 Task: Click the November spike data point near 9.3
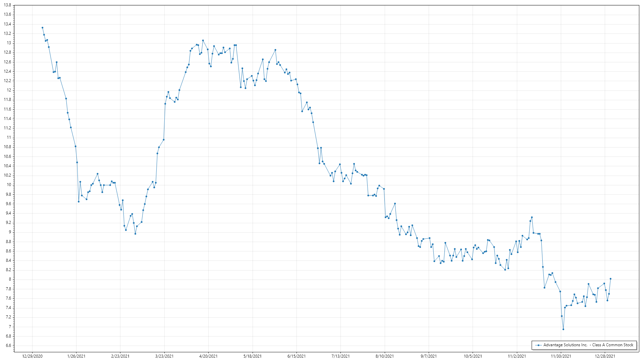532,218
